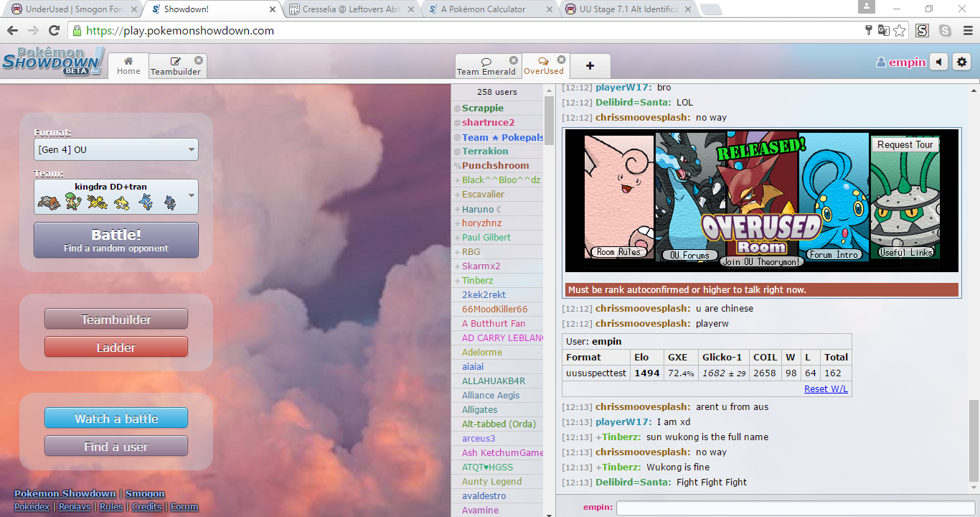
Task: Open the Pokémon Showdown footer link
Action: 65,493
